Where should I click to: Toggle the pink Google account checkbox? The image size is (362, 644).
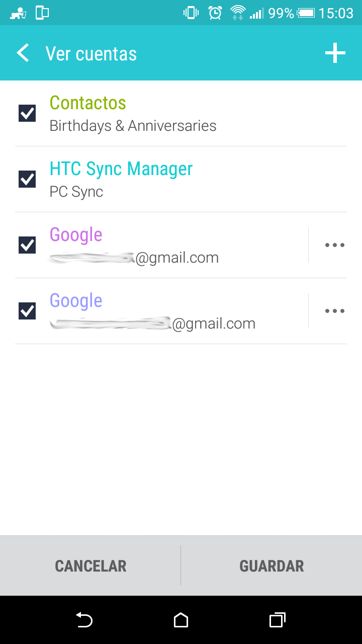click(x=27, y=245)
